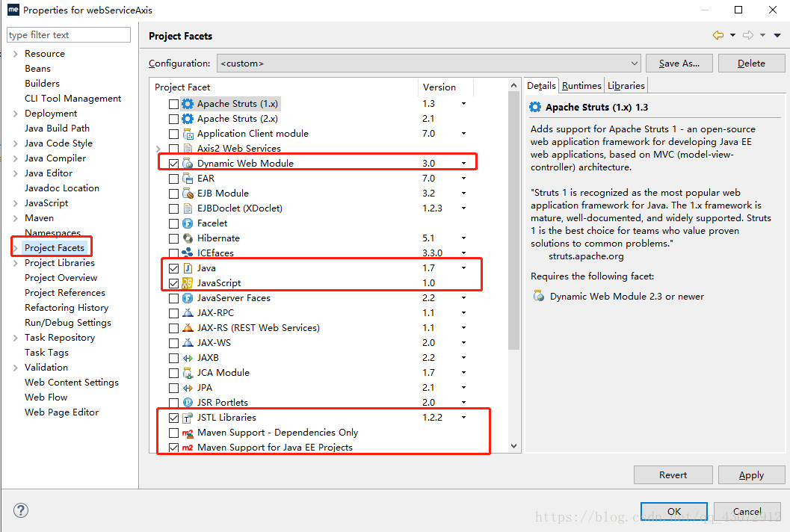The image size is (790, 532).
Task: Uncheck the Java facet checkbox
Action: (x=174, y=268)
